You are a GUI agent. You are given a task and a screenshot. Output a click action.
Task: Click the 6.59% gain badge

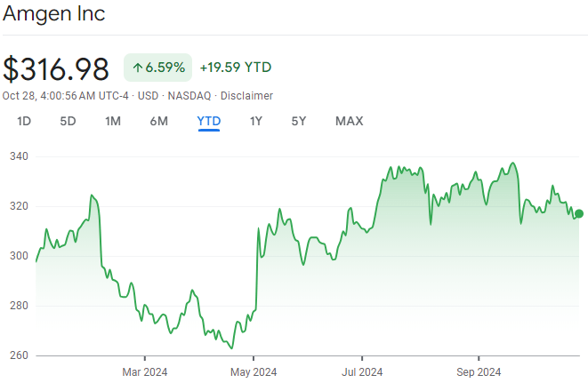click(157, 68)
